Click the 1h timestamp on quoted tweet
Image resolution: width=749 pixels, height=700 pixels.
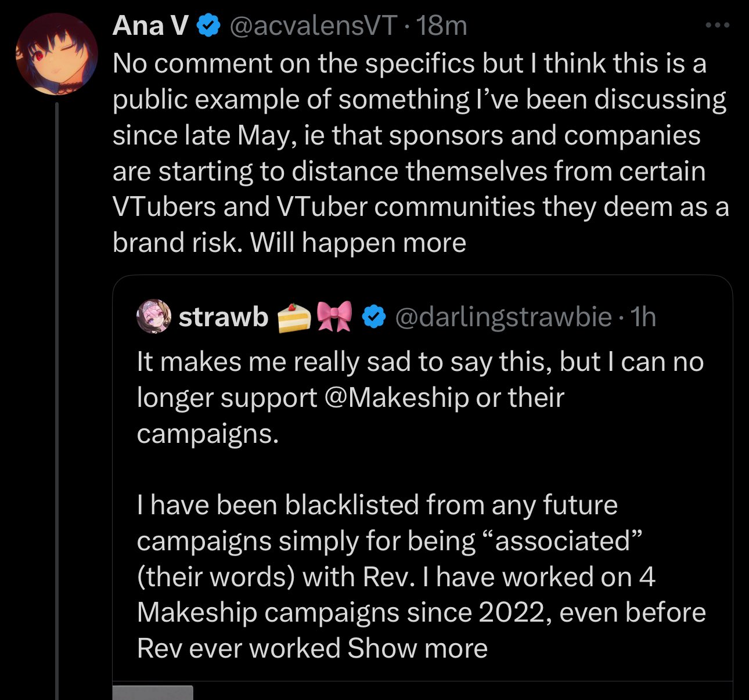point(643,317)
